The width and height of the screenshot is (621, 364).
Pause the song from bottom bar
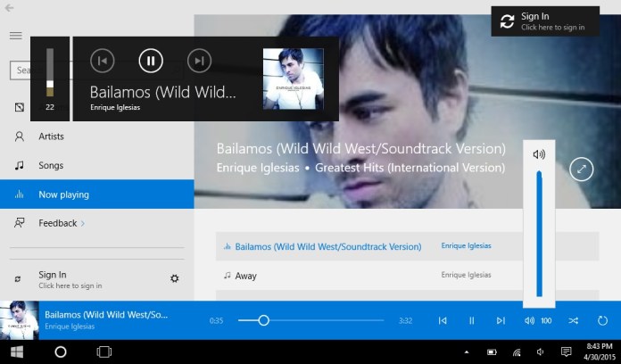pos(472,320)
